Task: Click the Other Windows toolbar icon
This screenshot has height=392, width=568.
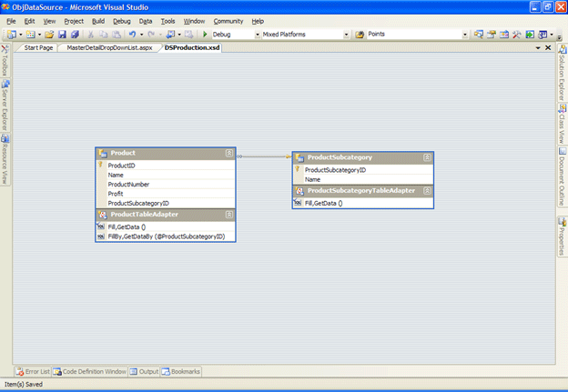Action: pyautogui.click(x=543, y=35)
